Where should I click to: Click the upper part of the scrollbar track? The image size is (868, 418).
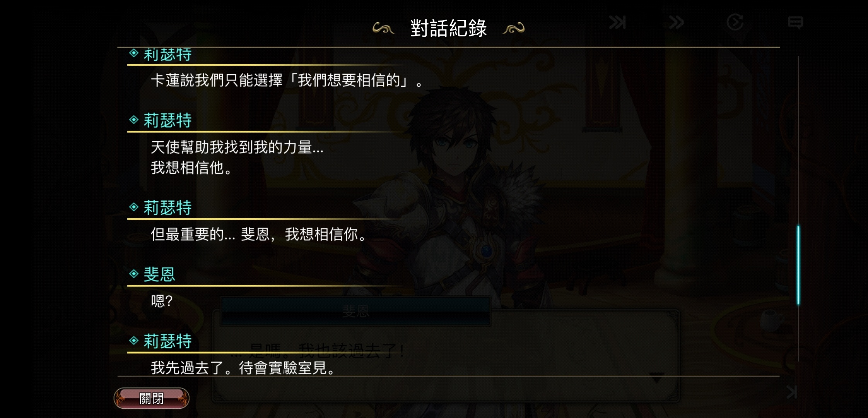pyautogui.click(x=798, y=139)
